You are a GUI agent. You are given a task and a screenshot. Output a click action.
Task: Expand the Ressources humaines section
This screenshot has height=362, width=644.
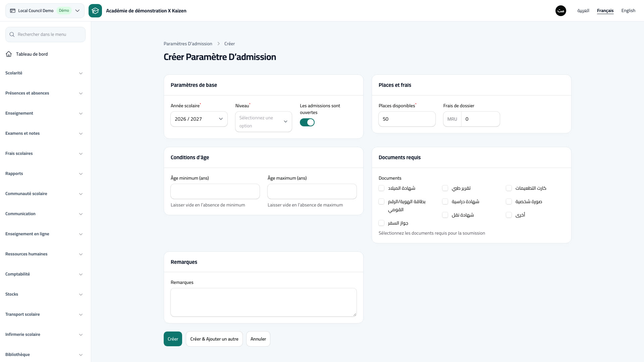[x=44, y=254]
